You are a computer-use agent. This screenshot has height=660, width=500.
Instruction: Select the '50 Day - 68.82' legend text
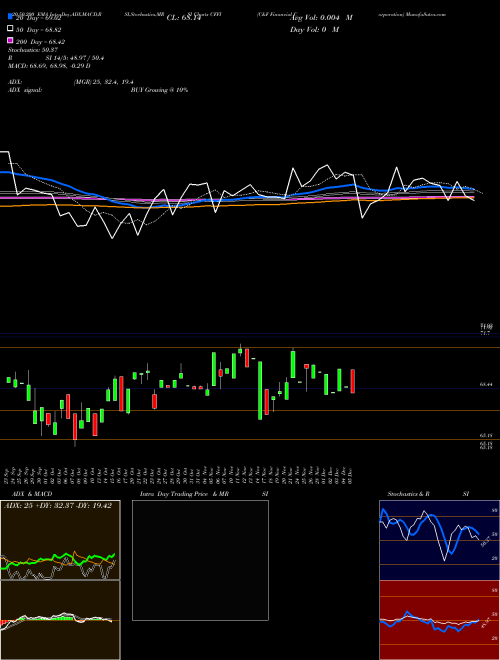click(39, 30)
